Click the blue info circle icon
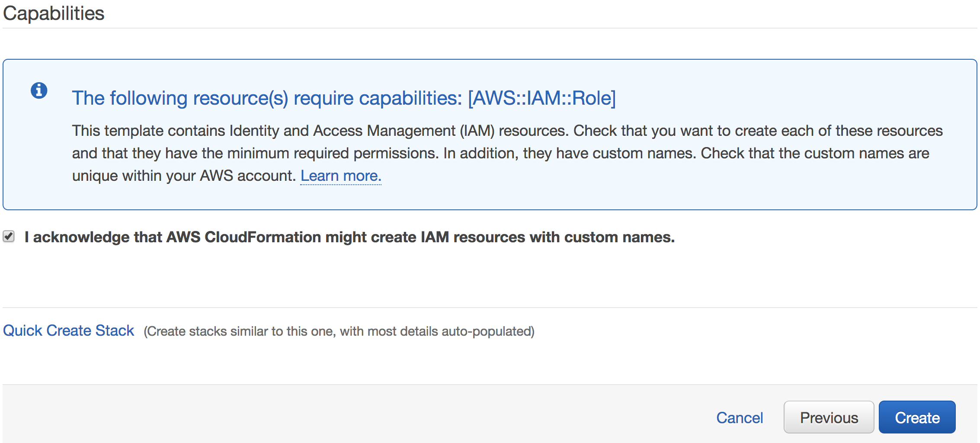Viewport: 980px width, 443px height. (x=39, y=91)
